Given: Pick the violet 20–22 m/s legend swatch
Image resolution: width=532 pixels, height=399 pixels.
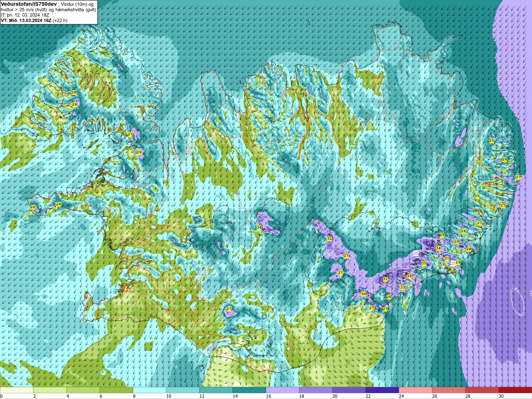Looking at the screenshot, I should click(x=349, y=390).
